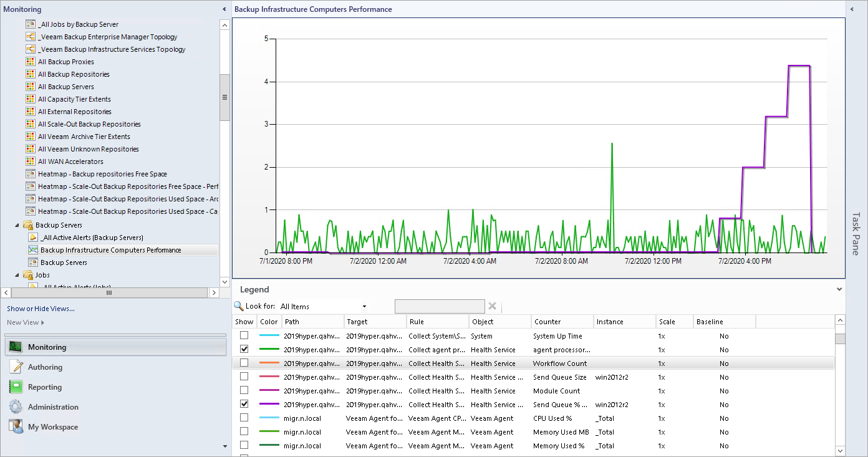Open the All Scale-Out Backup Repositories view
This screenshot has width=868, height=457.
pyautogui.click(x=89, y=124)
